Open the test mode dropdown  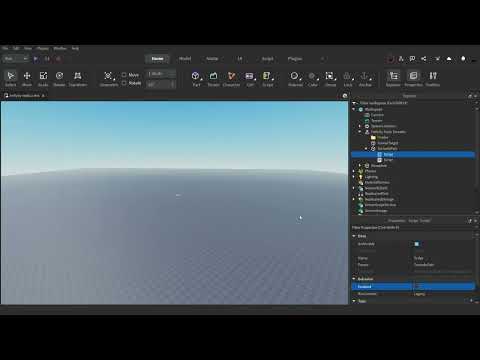point(15,59)
